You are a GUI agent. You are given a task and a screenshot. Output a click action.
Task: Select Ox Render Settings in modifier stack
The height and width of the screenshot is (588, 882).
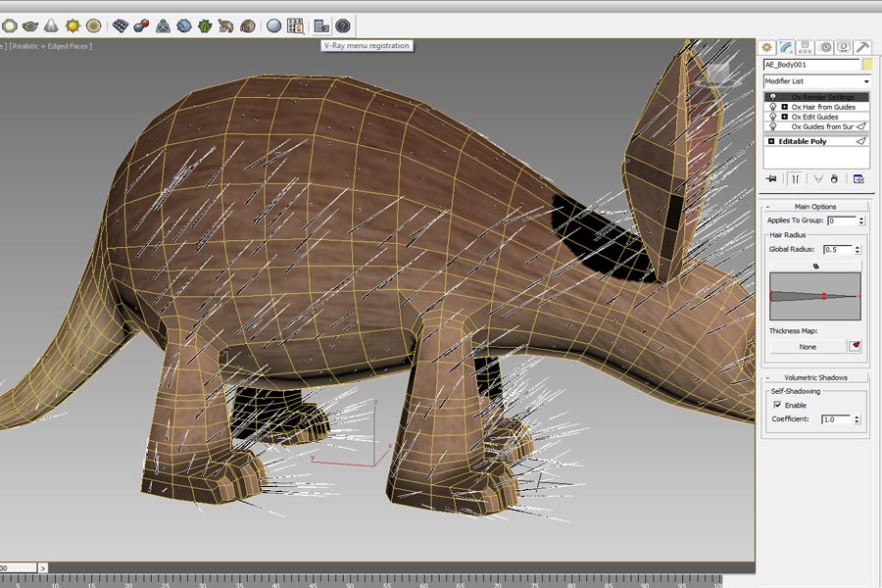(x=823, y=97)
